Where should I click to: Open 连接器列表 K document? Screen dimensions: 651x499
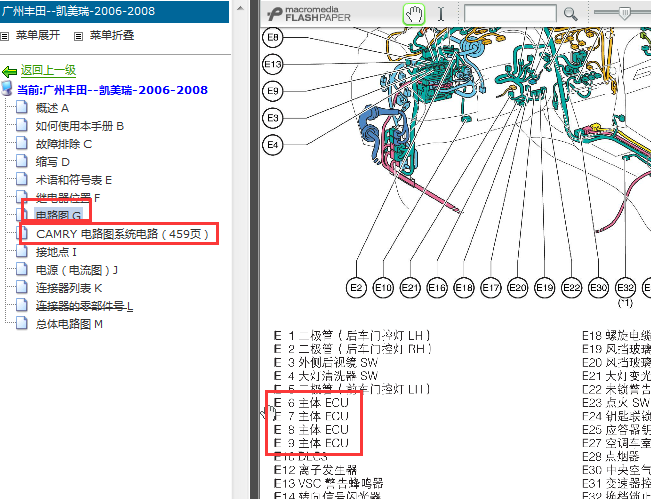(69, 288)
